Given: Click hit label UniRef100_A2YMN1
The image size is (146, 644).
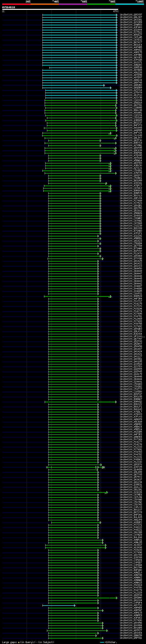Looking at the screenshot, I should point(131,146).
